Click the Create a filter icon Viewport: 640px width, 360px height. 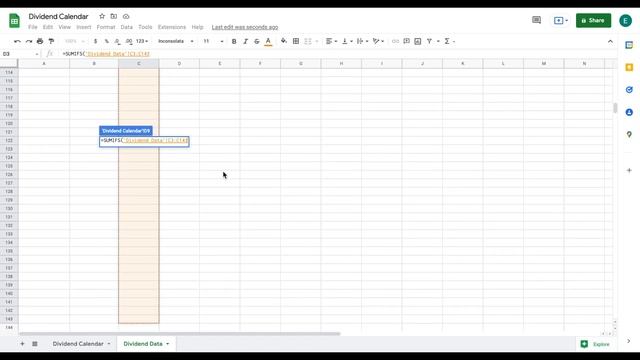(x=429, y=41)
